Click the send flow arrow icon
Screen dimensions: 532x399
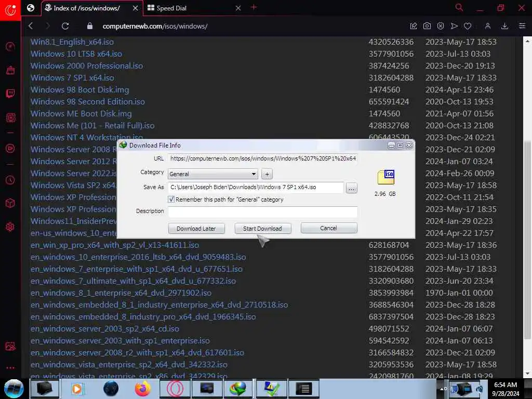454,26
